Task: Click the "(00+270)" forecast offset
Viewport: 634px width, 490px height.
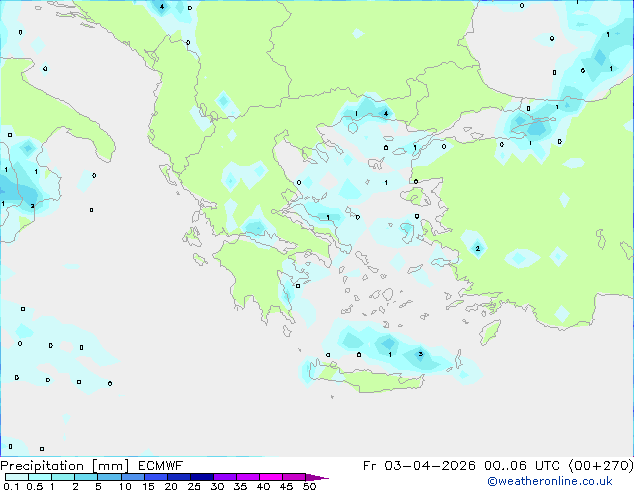Action: coord(601,466)
